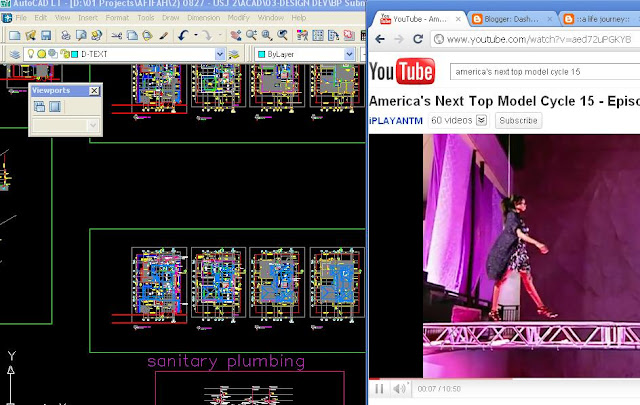Open the Dimension menu in AutoCAD
The image size is (640, 405).
click(x=203, y=18)
